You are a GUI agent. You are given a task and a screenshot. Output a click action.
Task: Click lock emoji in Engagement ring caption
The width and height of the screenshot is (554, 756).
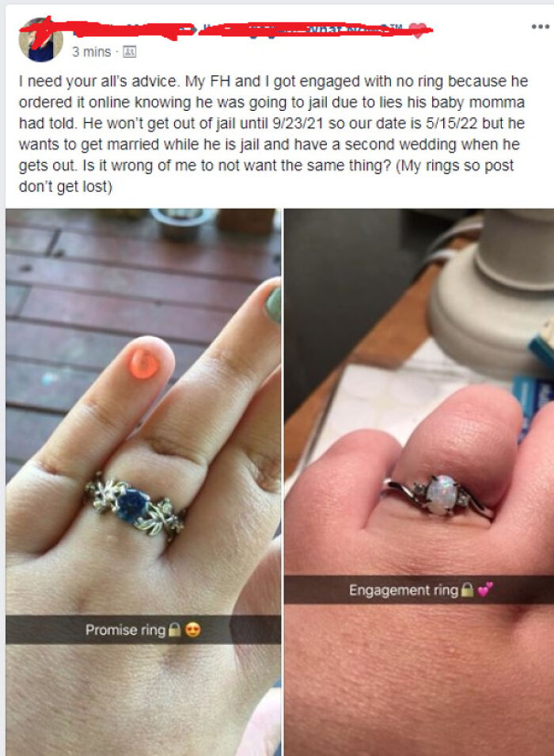pos(467,590)
